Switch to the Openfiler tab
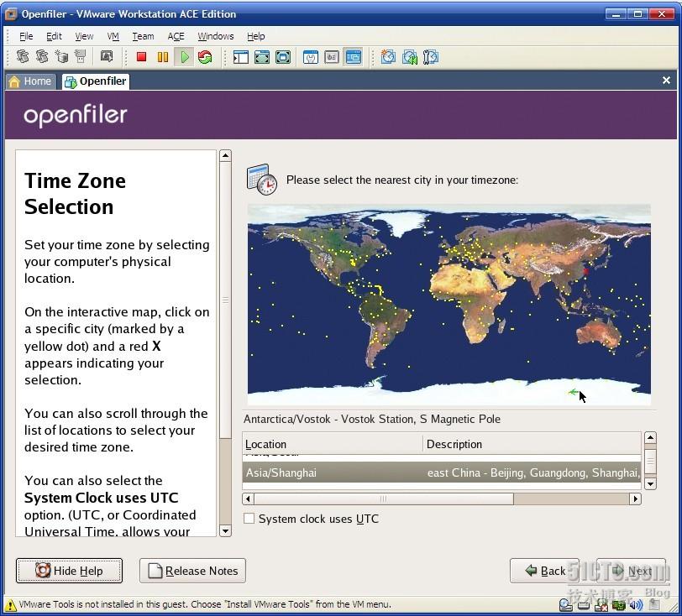 (96, 81)
